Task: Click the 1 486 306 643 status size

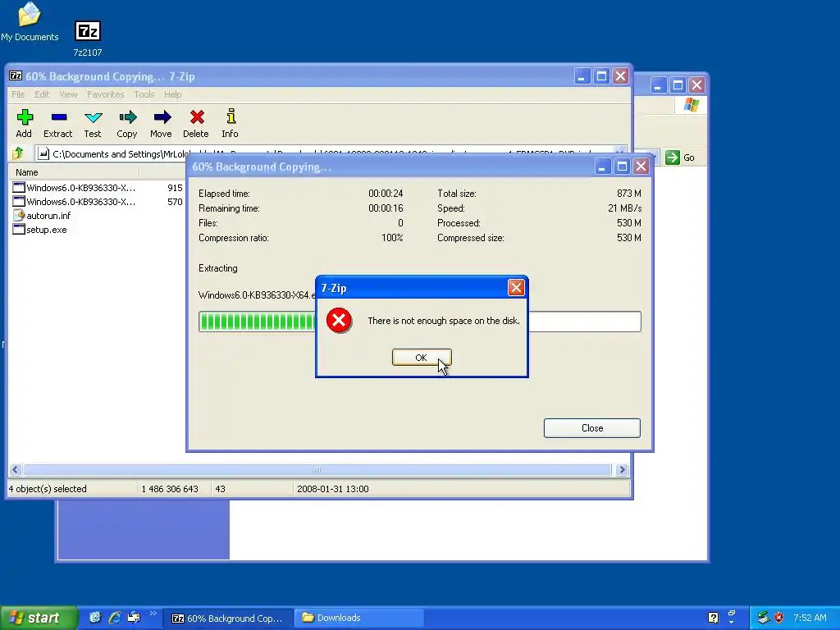Action: (170, 489)
